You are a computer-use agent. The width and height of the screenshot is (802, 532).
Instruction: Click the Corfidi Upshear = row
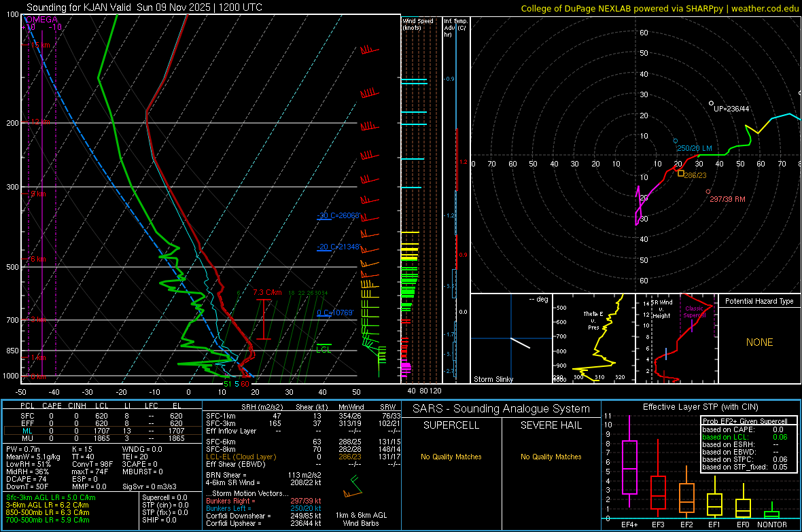point(264,523)
